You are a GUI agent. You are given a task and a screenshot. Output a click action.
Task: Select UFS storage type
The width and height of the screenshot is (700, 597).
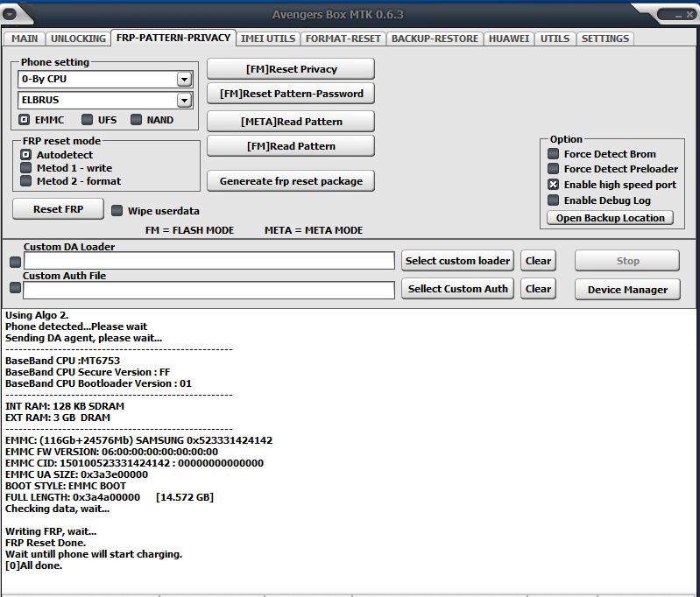88,120
